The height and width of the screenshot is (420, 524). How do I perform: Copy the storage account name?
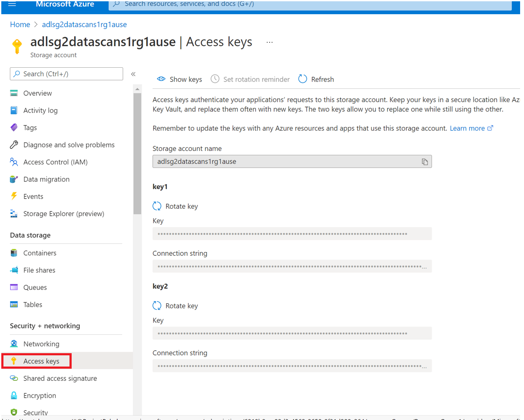pos(425,161)
